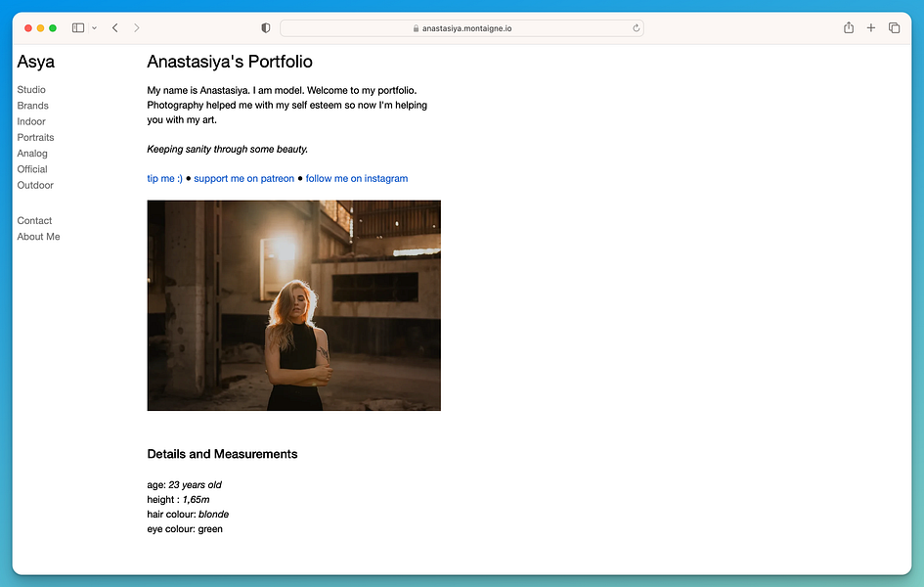
Task: Minimize the window with yellow button
Action: [x=40, y=27]
